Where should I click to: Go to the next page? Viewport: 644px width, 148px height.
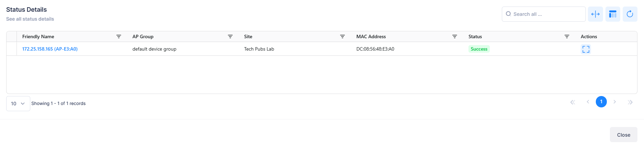(615, 102)
